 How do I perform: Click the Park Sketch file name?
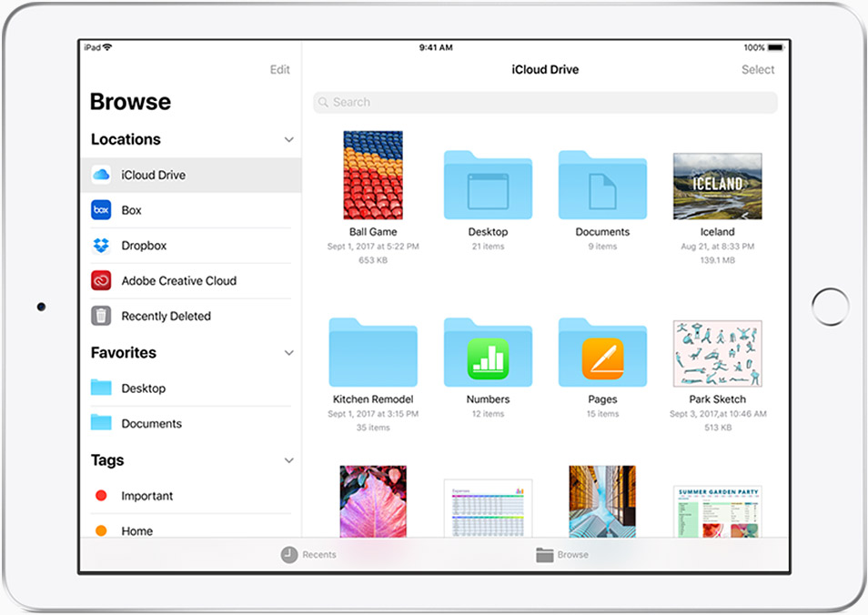coord(718,399)
